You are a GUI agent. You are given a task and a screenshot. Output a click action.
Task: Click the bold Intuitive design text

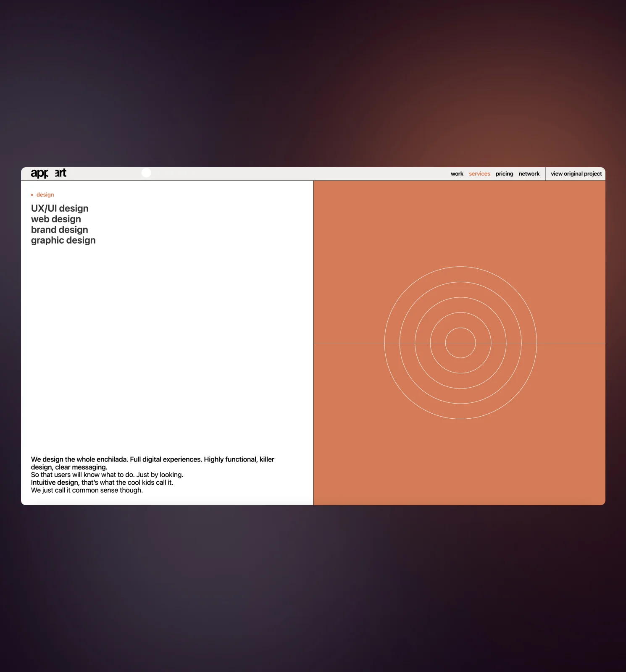click(x=55, y=483)
